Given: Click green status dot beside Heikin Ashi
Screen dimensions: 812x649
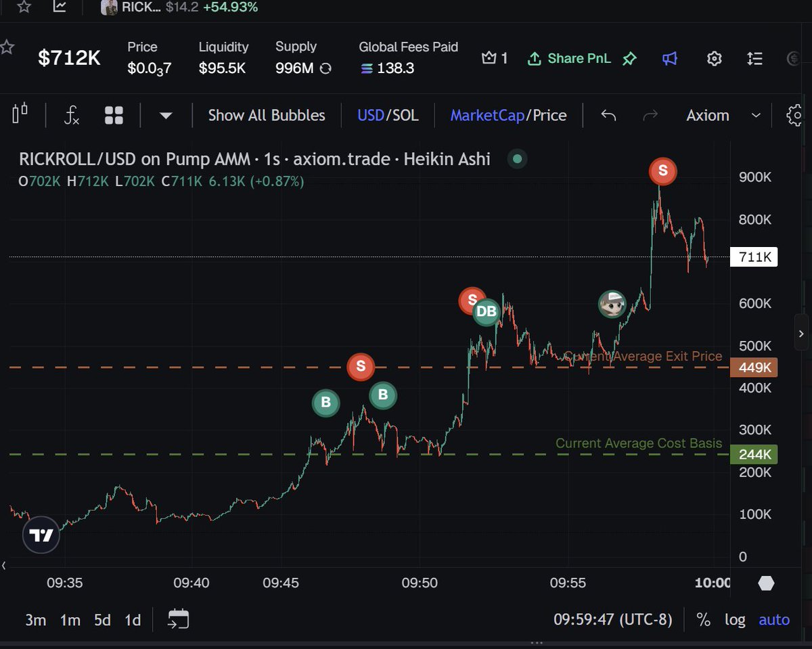Looking at the screenshot, I should tap(518, 160).
